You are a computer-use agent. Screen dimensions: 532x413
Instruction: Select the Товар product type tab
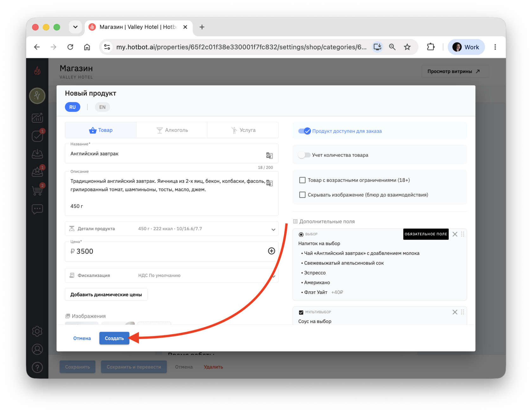coord(101,130)
